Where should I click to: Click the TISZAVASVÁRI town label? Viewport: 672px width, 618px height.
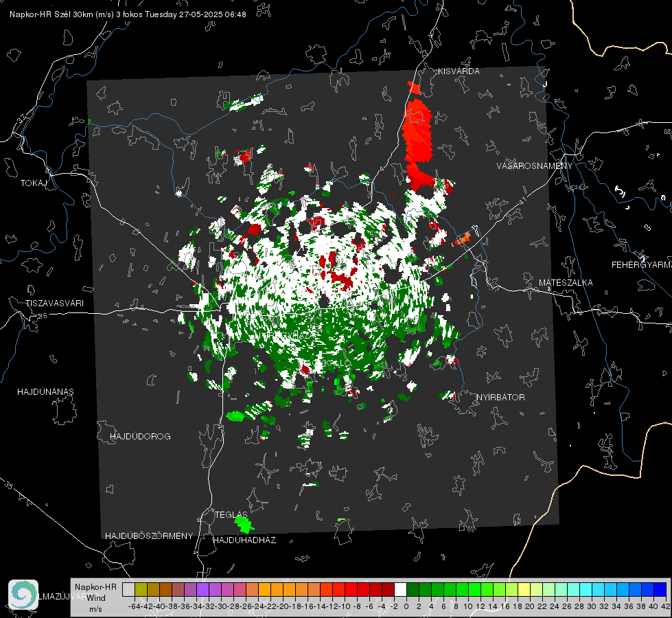click(x=54, y=304)
